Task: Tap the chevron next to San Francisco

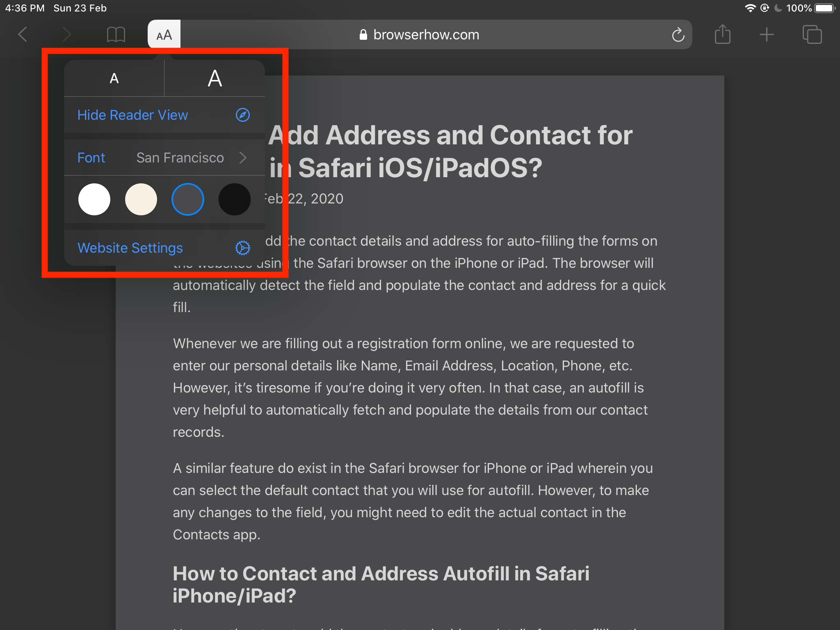Action: (x=243, y=157)
